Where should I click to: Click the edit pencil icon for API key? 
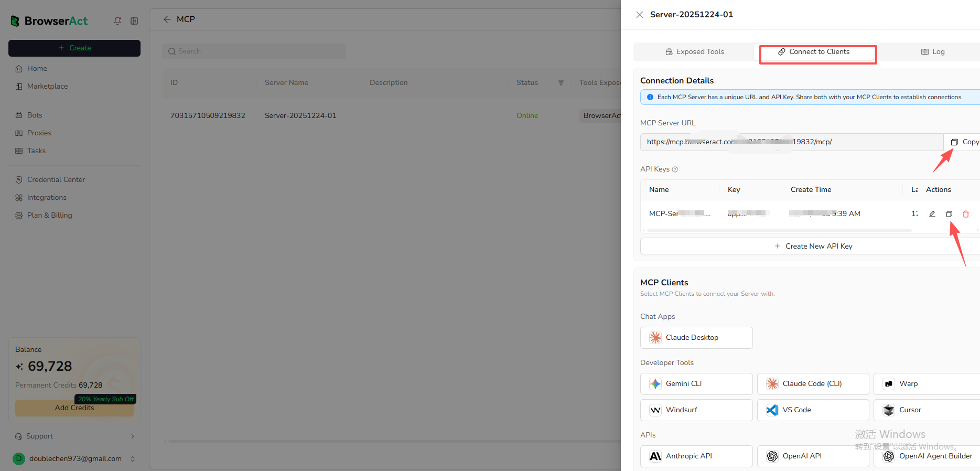click(932, 214)
